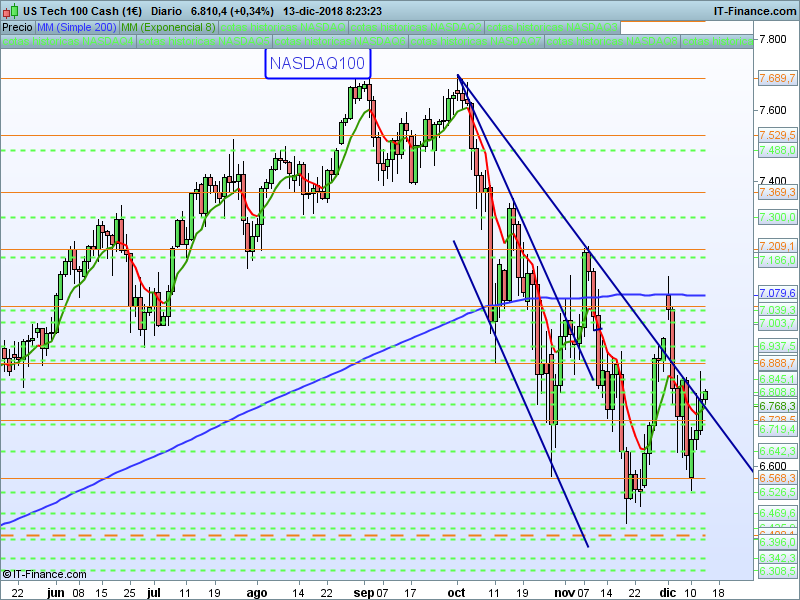
Task: Select the cotas historicas NASDAQ7 label
Action: click(x=476, y=41)
